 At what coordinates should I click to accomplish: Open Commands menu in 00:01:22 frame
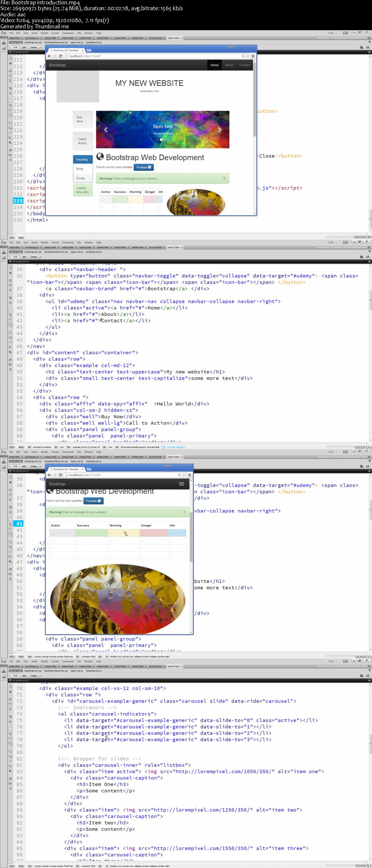[68, 452]
